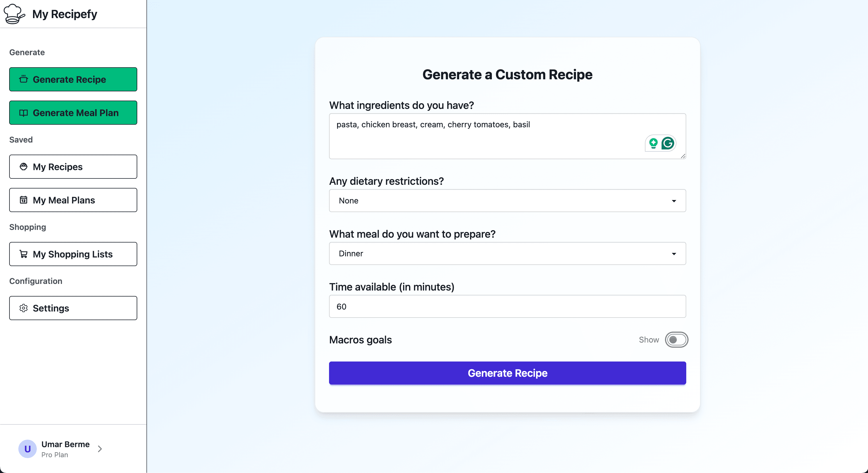This screenshot has height=473, width=868.
Task: Click the plate icon next to My Recipes
Action: click(x=23, y=167)
